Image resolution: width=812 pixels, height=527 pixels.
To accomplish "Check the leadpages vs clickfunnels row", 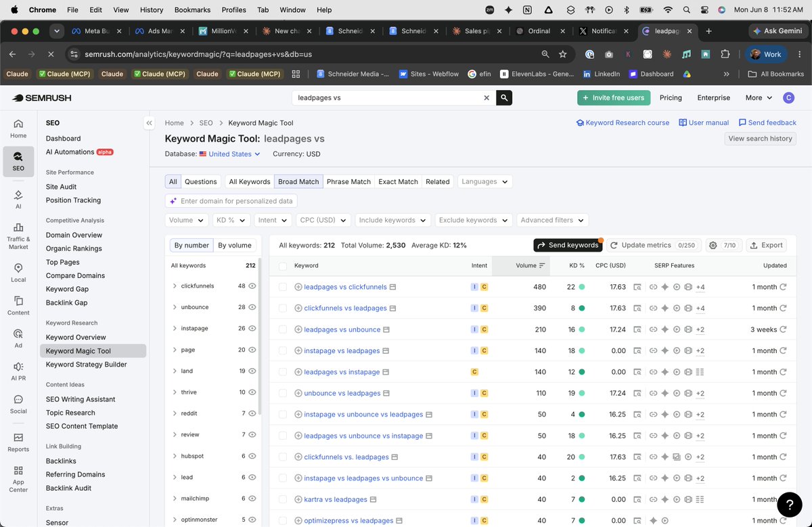I will point(283,287).
